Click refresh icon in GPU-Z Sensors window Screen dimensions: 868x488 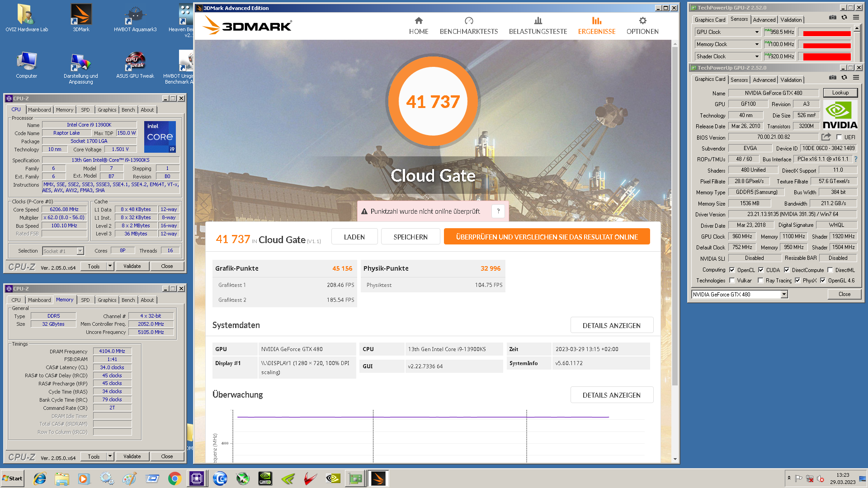pos(844,18)
